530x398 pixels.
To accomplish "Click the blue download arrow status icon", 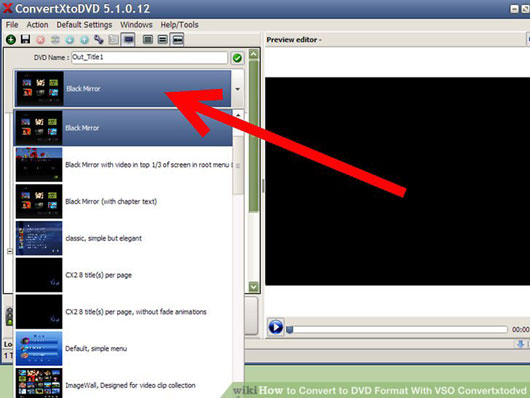I will [521, 344].
